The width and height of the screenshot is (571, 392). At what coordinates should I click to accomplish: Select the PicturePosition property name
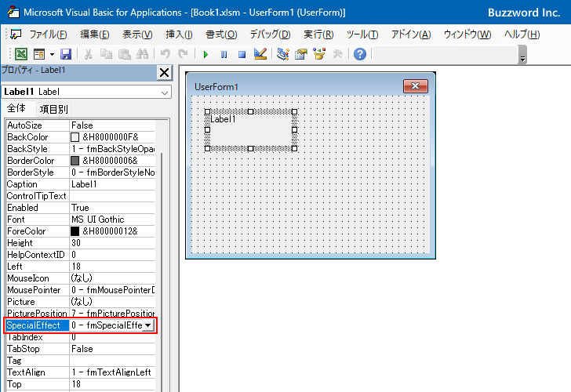[38, 314]
